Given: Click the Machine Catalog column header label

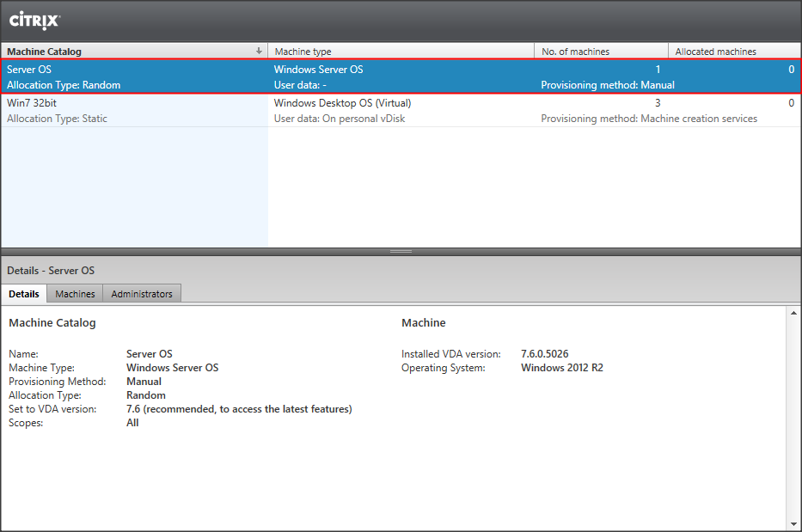Looking at the screenshot, I should coord(44,52).
